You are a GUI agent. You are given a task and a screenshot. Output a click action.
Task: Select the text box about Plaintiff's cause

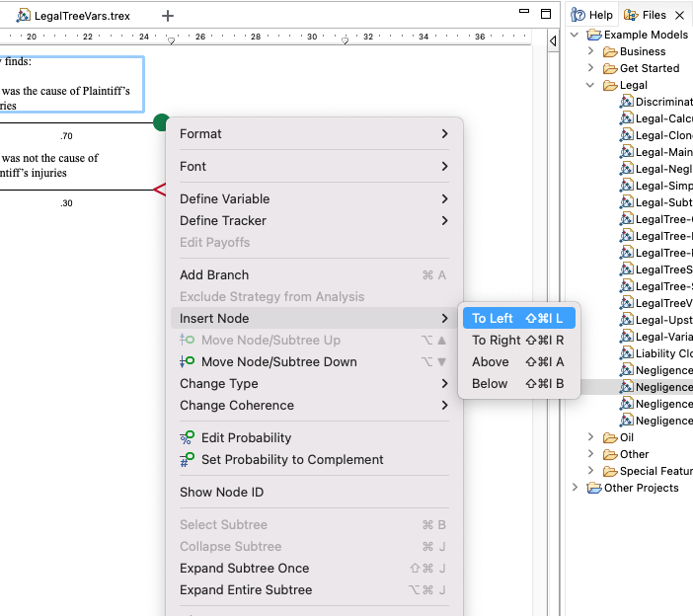pos(71,84)
